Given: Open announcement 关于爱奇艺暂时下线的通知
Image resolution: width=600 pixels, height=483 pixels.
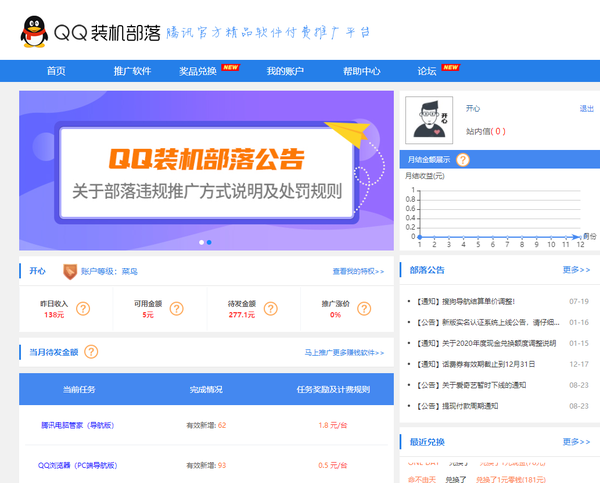Looking at the screenshot, I should pos(471,385).
